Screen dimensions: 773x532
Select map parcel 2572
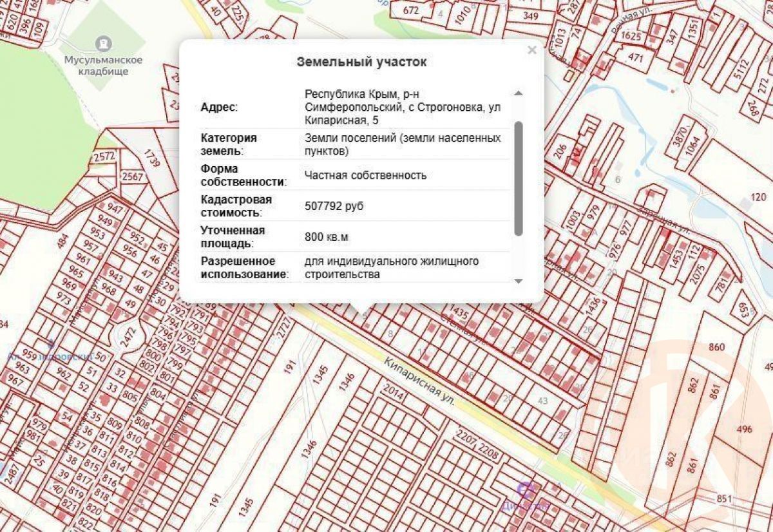(x=104, y=156)
